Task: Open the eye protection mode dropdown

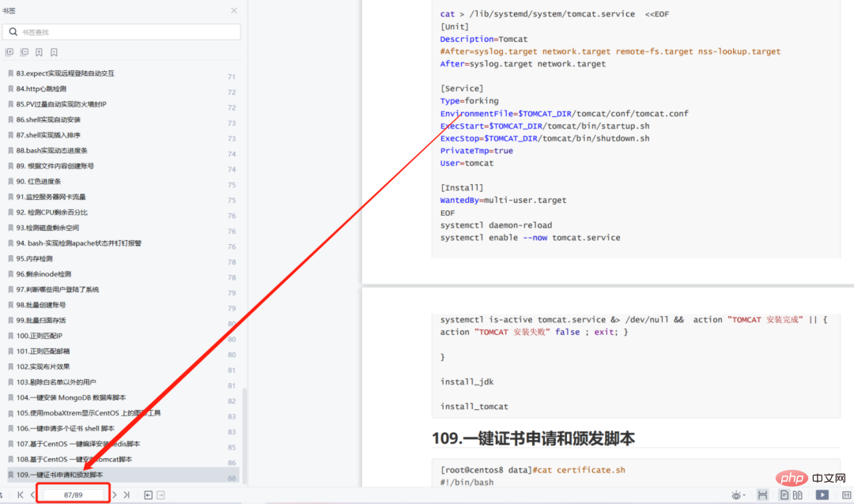Action: [738, 495]
